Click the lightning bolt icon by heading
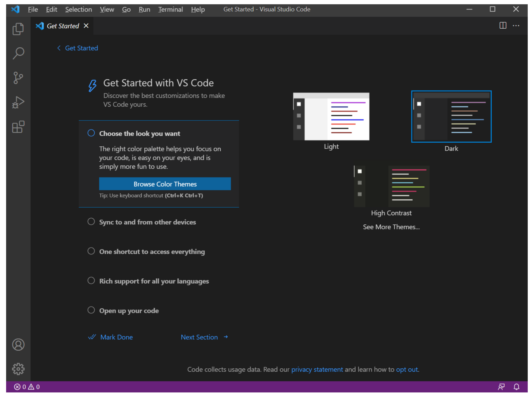The width and height of the screenshot is (532, 397). tap(92, 86)
